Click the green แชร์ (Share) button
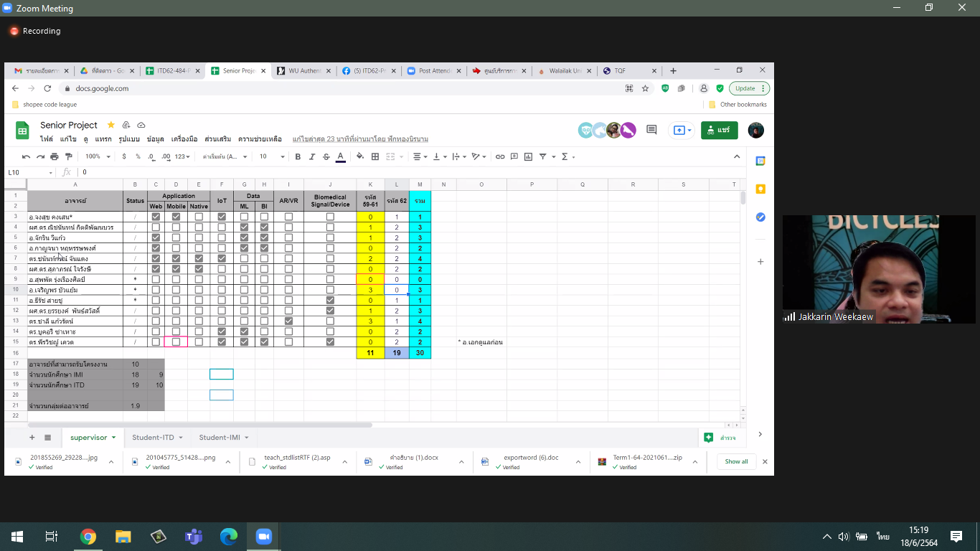Screen dimensions: 980x551 point(719,130)
